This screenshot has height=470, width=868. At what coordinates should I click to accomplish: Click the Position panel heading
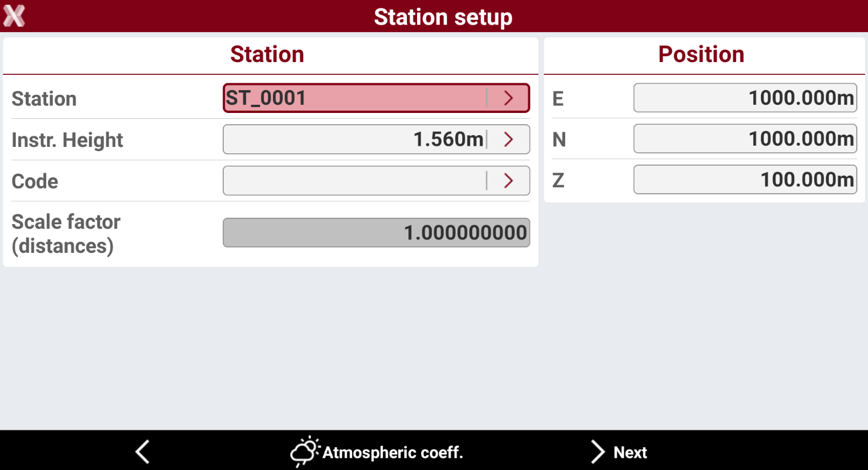tap(701, 54)
